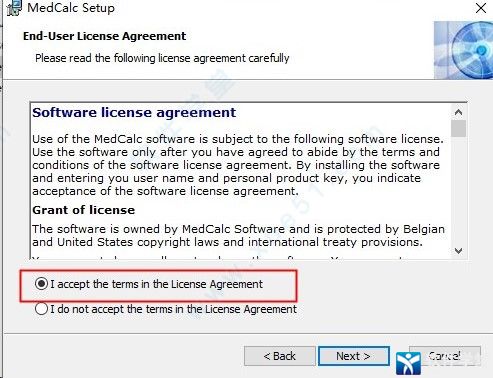Click the MedCalc Setup installer icon in title bar
The width and height of the screenshot is (493, 378).
click(x=14, y=8)
